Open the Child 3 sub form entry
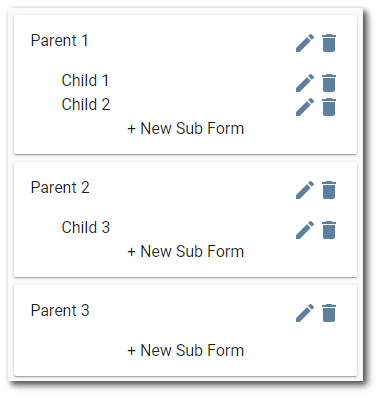The image size is (379, 397). pyautogui.click(x=86, y=227)
